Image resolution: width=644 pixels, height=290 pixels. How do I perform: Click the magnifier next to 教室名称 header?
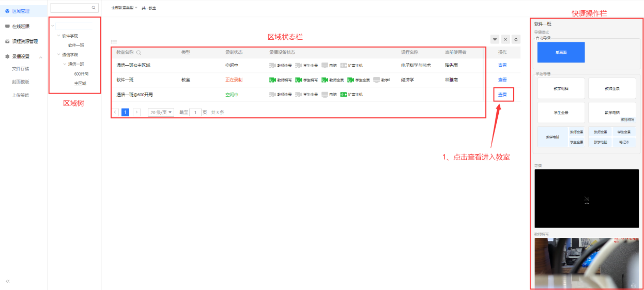coord(139,53)
